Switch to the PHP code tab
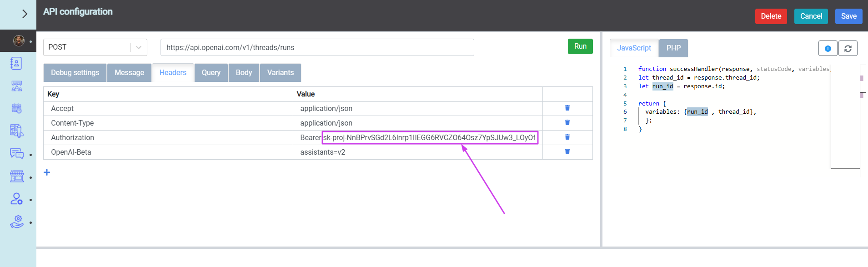This screenshot has height=267, width=868. click(673, 48)
